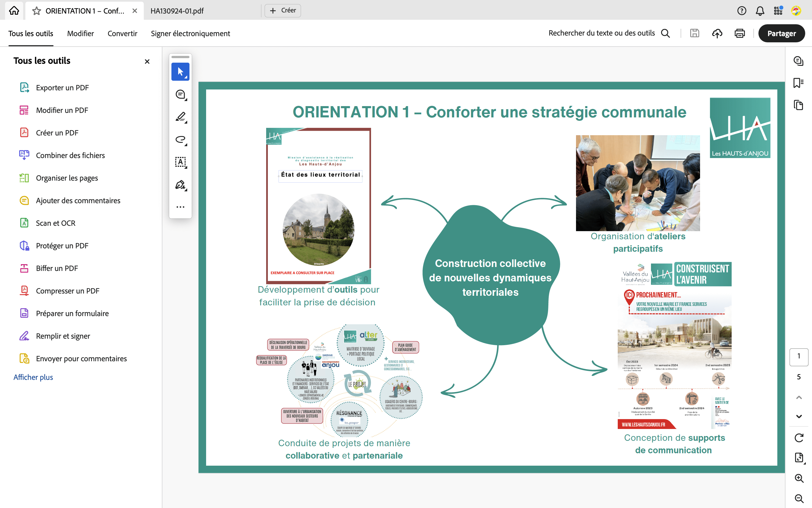Open Exporter un PDF tool

(x=62, y=87)
